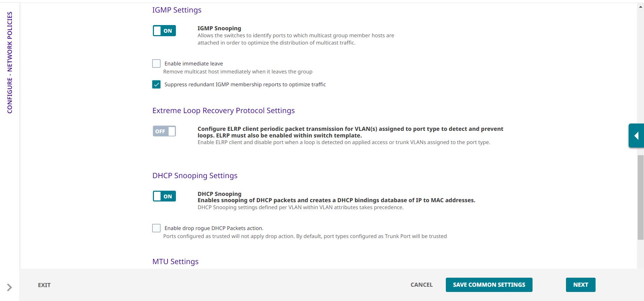Uncheck Suppress redundant IGMP membership reports

coord(156,84)
